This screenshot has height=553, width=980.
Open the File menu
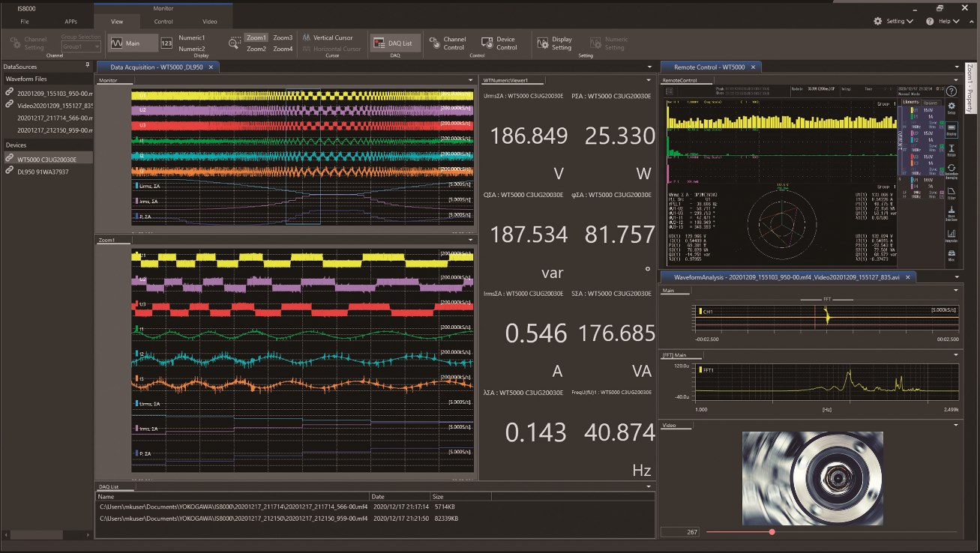point(25,22)
